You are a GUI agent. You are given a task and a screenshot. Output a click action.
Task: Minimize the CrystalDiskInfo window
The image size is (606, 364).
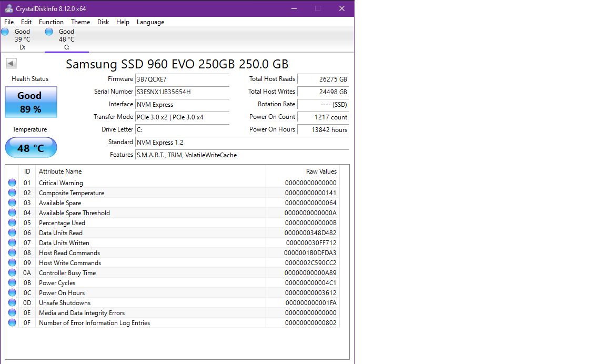294,8
